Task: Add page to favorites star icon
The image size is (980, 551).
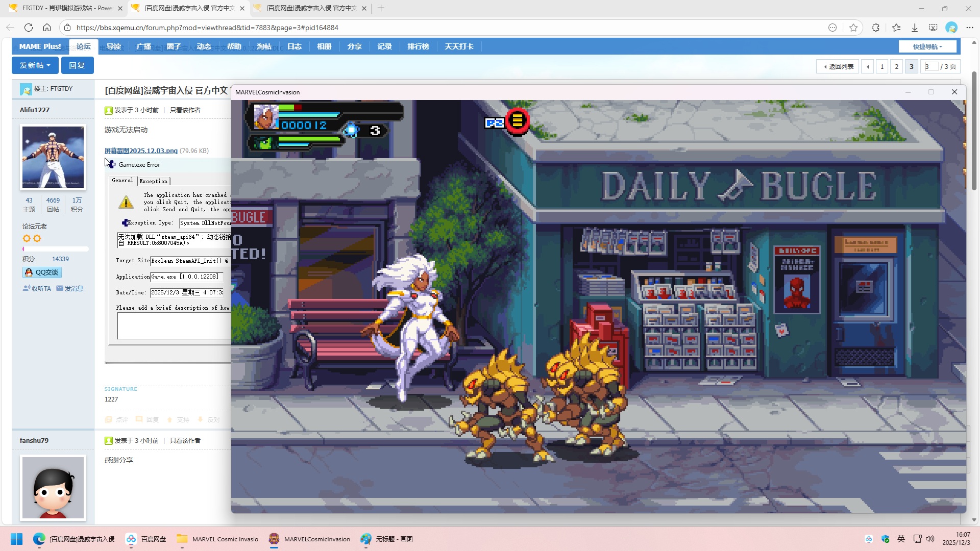Action: (853, 28)
